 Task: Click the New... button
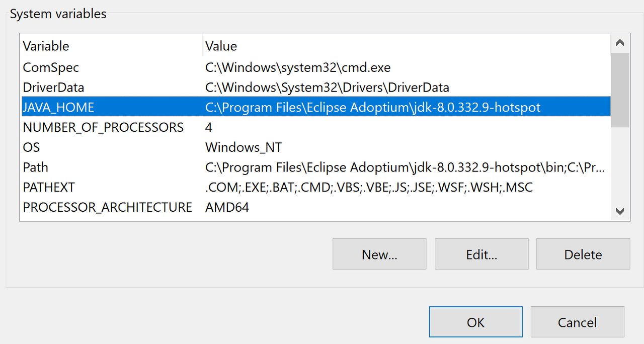379,254
